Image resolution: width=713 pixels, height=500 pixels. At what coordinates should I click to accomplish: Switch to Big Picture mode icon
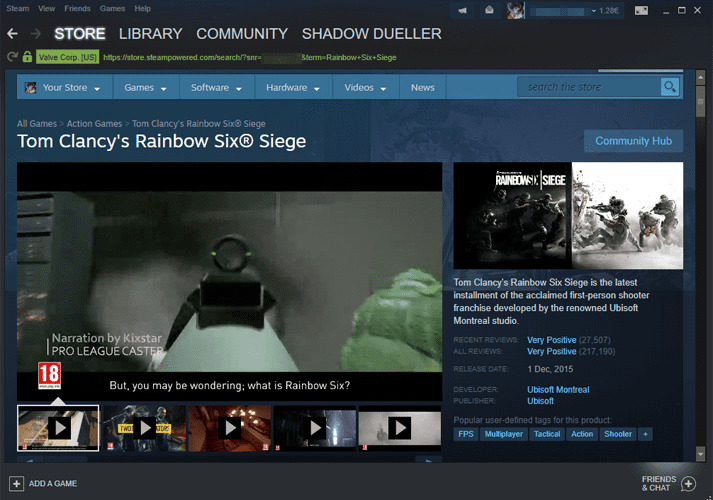point(641,10)
